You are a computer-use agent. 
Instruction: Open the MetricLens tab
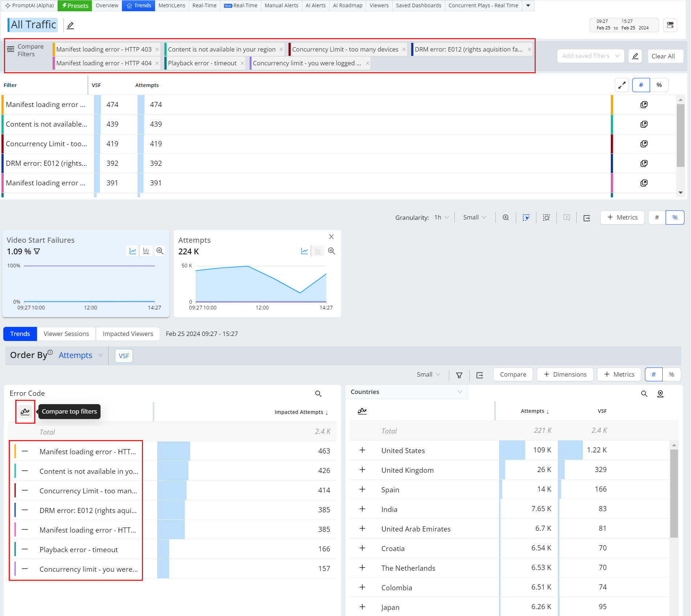[172, 5]
